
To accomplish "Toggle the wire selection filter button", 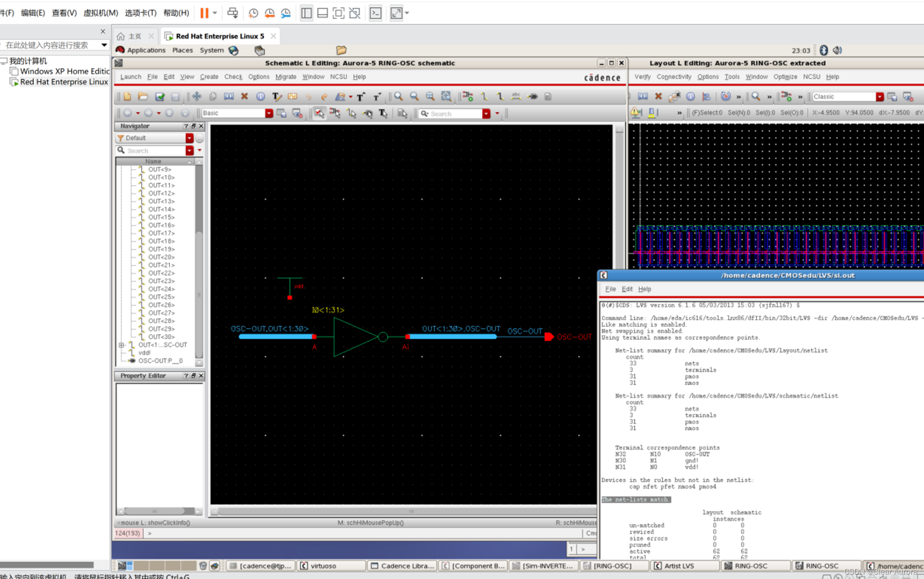I will (351, 113).
